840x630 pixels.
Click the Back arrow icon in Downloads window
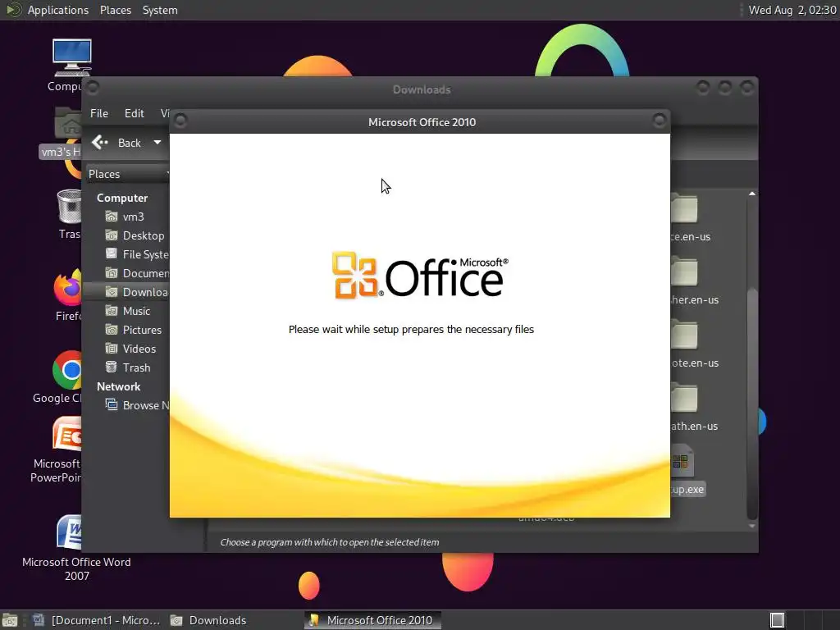[x=100, y=142]
